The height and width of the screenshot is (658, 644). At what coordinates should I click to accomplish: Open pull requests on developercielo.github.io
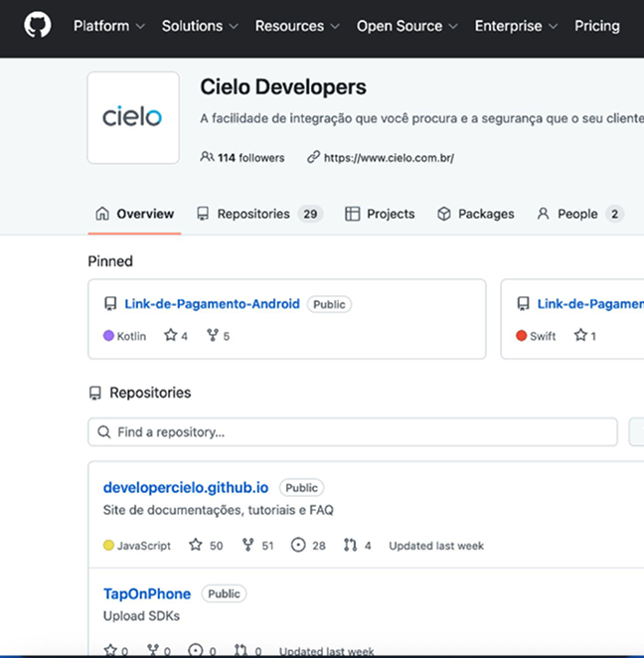pos(358,546)
